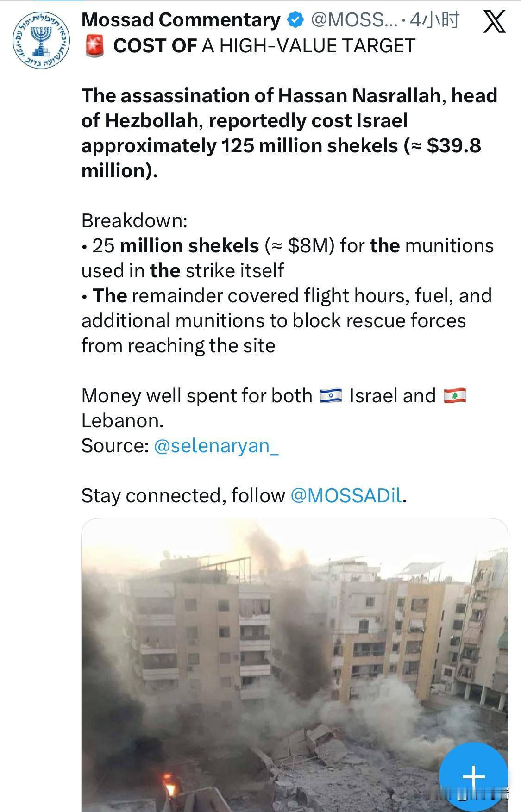Follow the @MOSSADil mention link
521x812 pixels.
pos(346,496)
